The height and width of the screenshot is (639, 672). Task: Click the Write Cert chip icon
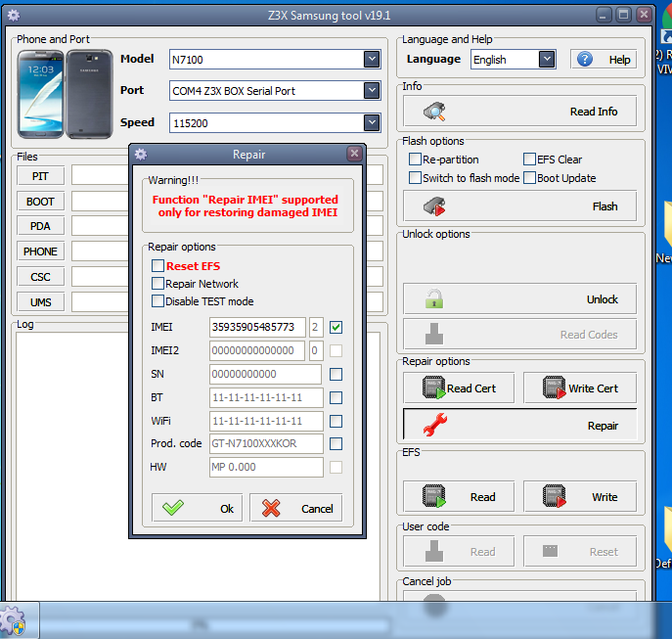[555, 388]
